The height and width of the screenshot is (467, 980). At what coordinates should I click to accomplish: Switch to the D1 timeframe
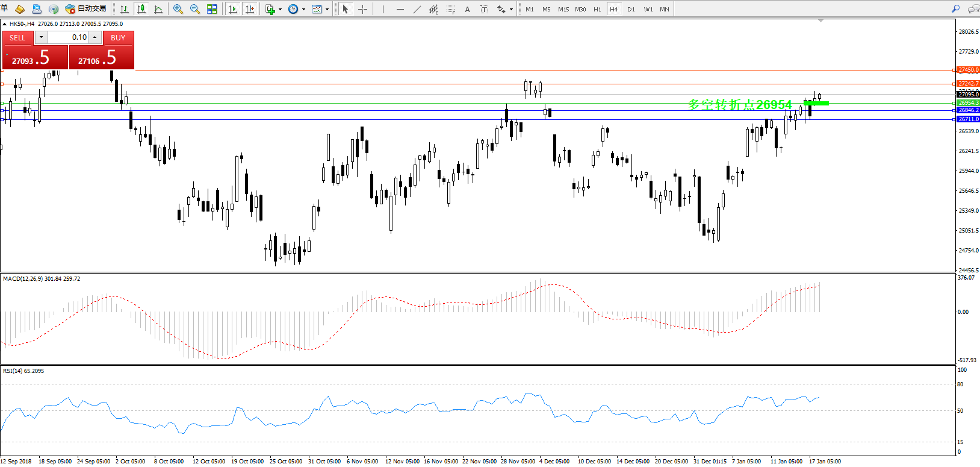[631, 9]
